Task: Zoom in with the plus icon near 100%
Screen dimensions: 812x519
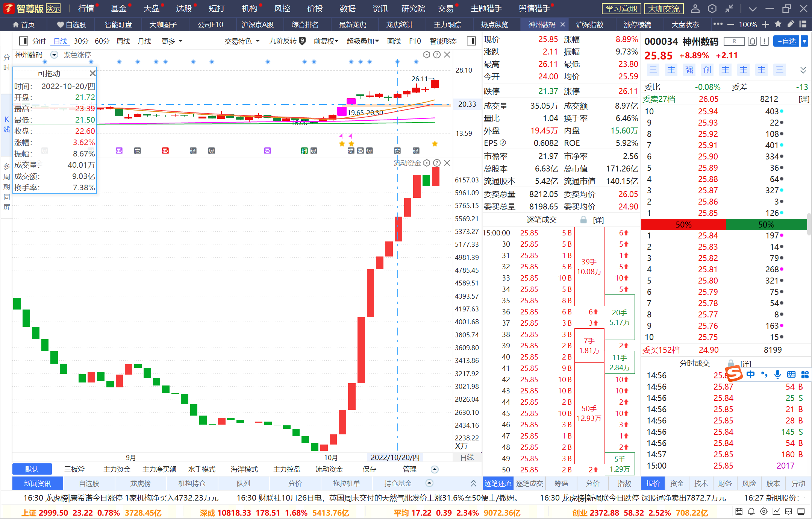Action: click(765, 24)
